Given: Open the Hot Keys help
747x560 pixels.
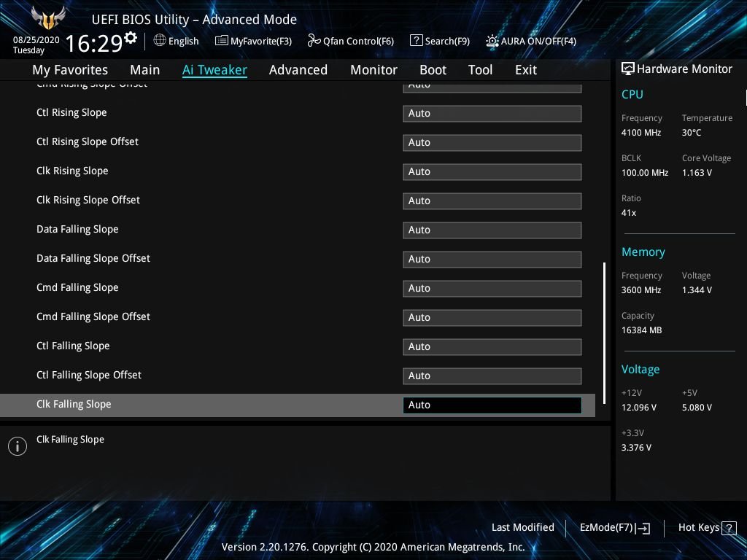Looking at the screenshot, I should [699, 528].
